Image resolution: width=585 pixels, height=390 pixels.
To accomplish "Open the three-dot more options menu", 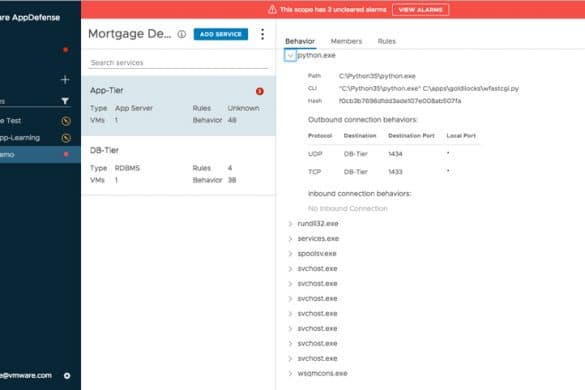I will (x=263, y=34).
